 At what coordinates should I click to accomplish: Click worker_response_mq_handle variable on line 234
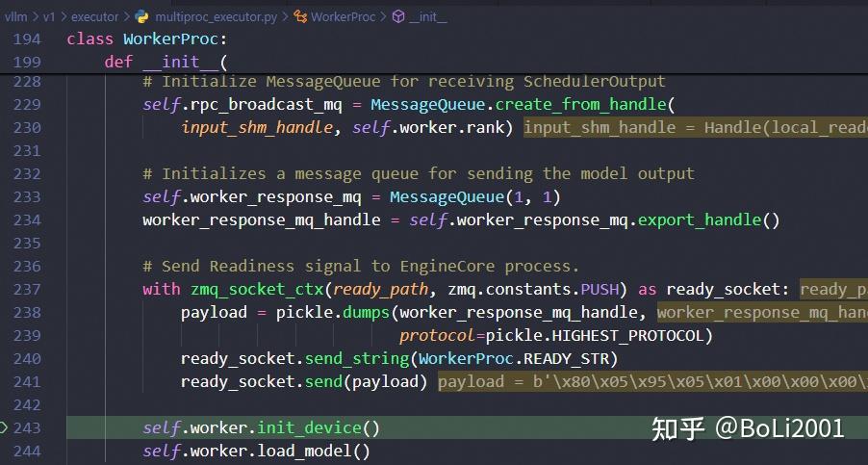[x=262, y=220]
